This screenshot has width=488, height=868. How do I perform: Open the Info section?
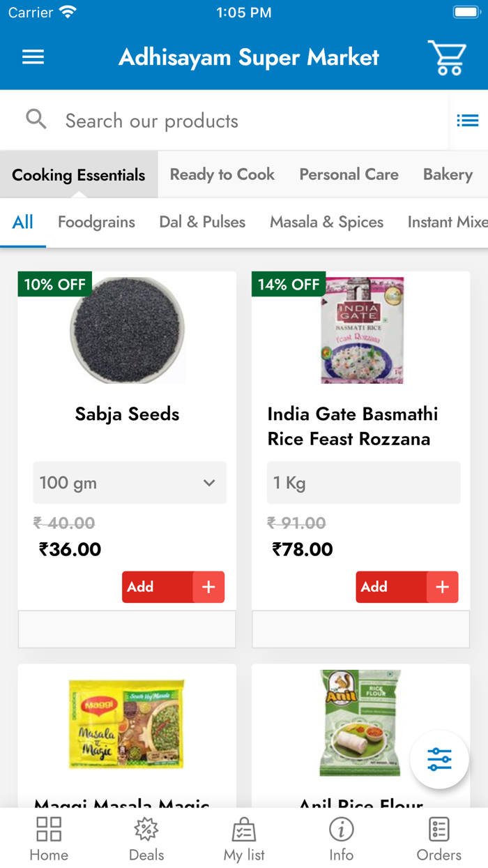coord(341,837)
